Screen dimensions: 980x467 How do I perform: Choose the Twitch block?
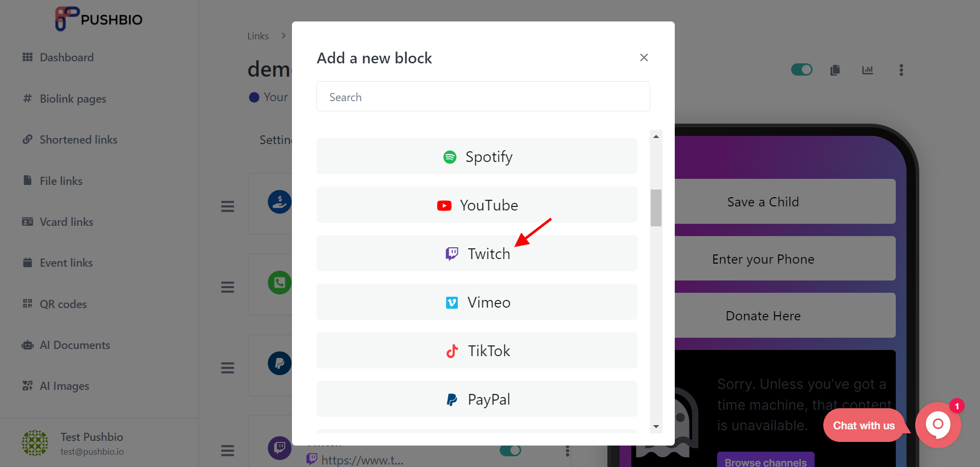[477, 253]
